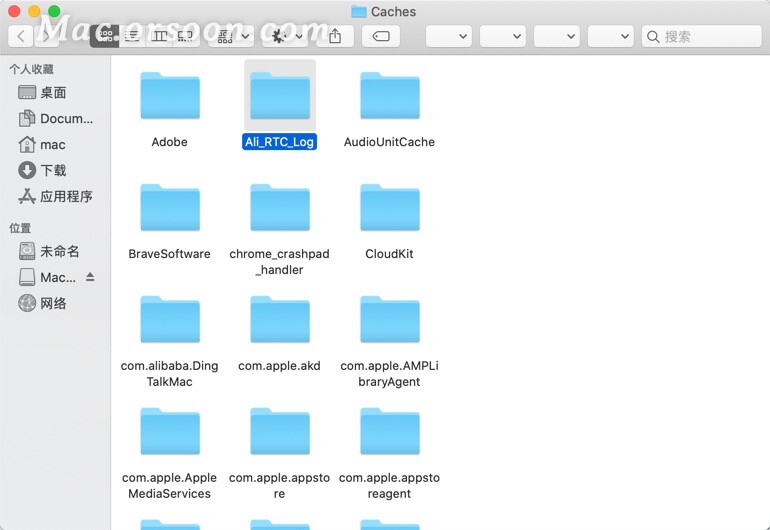This screenshot has width=770, height=530.
Task: Select the AudioUnitCache folder icon
Action: pos(390,95)
